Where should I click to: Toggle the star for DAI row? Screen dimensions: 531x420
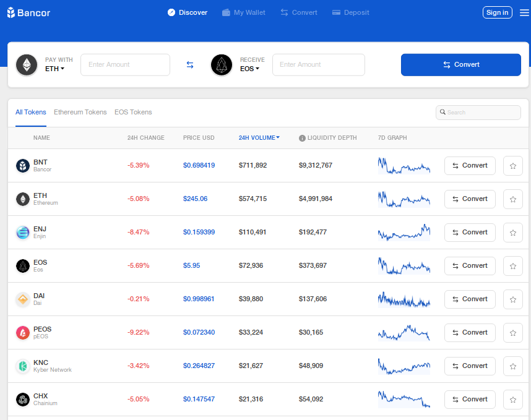pyautogui.click(x=513, y=299)
